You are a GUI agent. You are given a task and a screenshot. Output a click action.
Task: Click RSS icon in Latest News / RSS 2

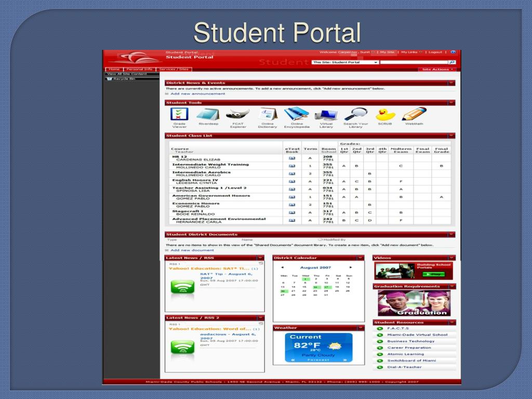pos(182,348)
